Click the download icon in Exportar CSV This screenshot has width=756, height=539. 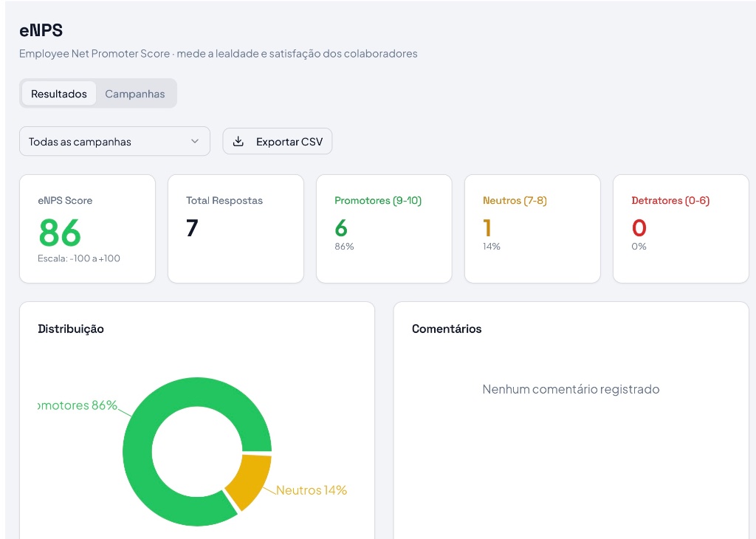pos(238,141)
